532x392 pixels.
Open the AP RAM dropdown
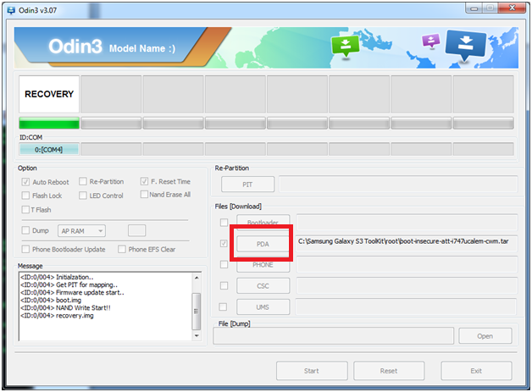pyautogui.click(x=81, y=231)
